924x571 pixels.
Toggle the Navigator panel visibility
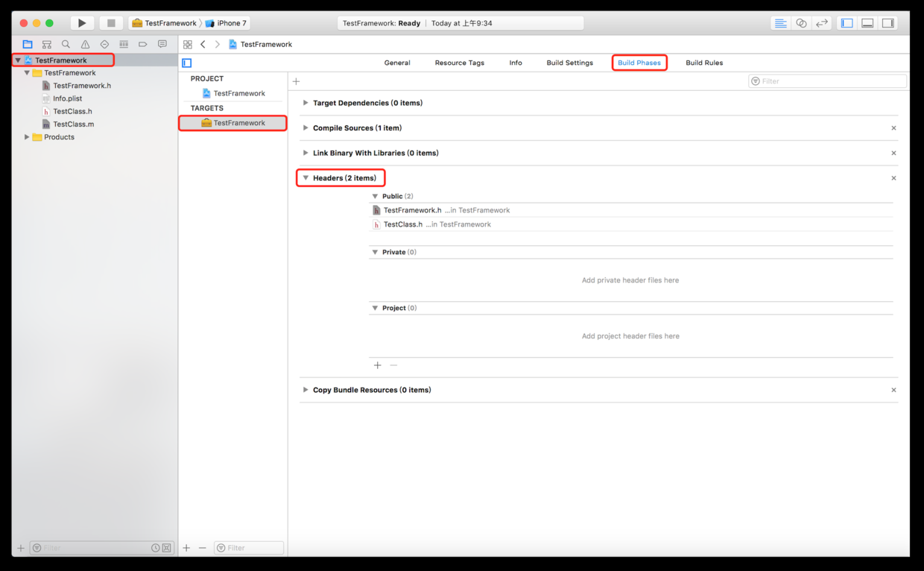(847, 23)
